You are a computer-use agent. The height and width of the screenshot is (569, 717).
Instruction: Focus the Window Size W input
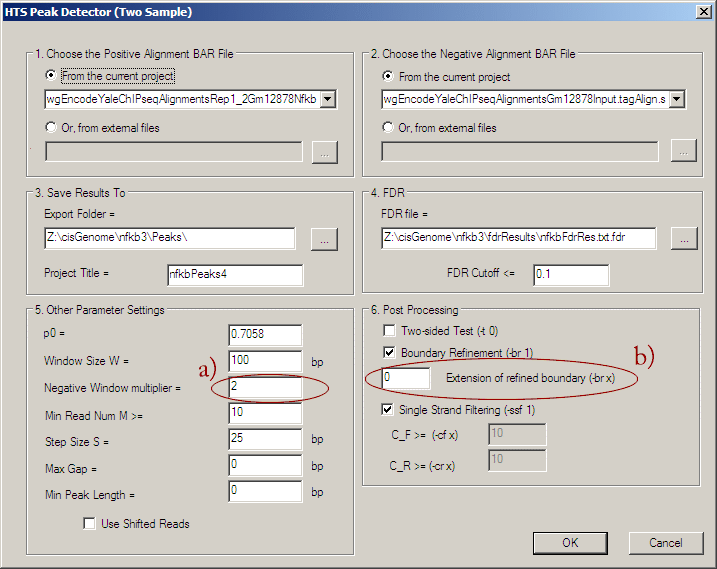tap(265, 361)
